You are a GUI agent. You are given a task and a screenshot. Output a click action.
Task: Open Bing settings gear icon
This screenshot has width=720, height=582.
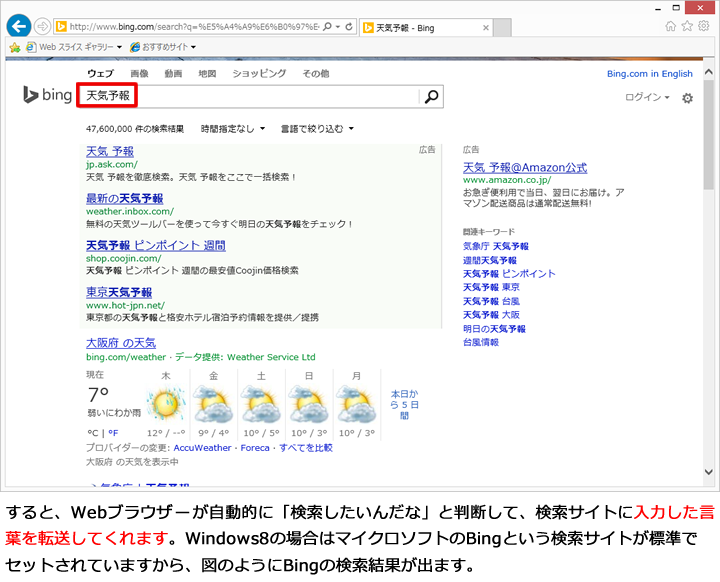[687, 98]
